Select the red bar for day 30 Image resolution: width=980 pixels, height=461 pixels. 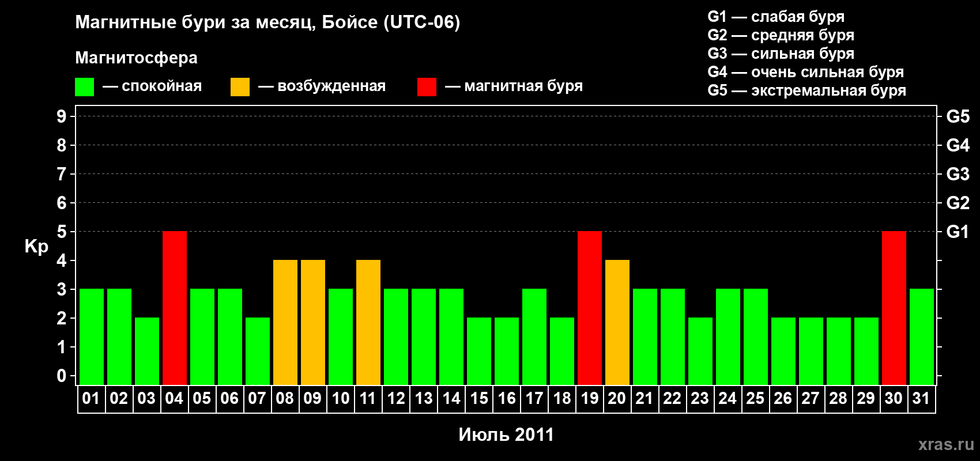pyautogui.click(x=894, y=308)
